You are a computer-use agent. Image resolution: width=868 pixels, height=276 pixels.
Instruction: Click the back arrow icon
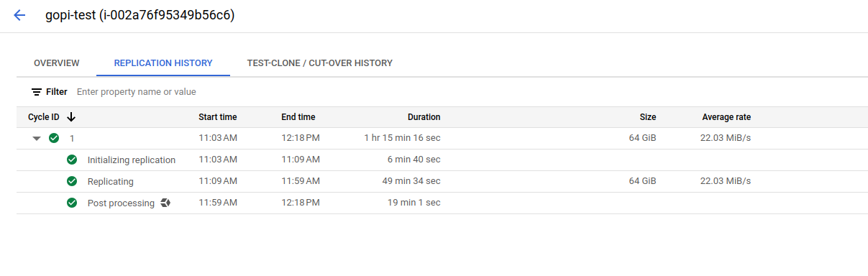(19, 15)
